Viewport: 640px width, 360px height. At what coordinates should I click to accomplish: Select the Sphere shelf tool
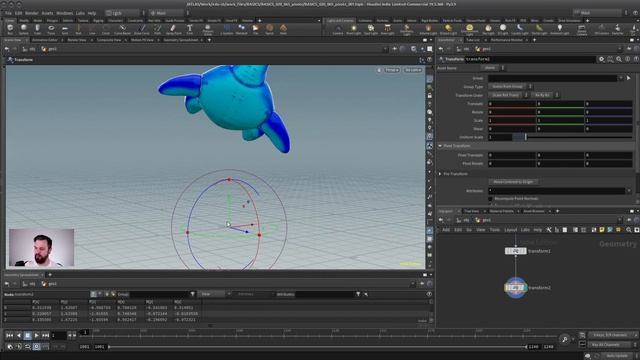[24, 29]
